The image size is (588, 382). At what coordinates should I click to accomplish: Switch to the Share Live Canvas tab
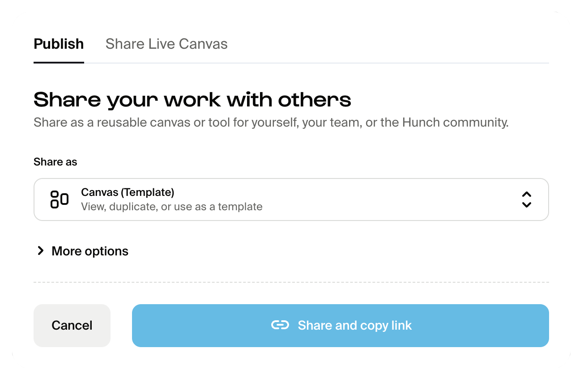166,44
